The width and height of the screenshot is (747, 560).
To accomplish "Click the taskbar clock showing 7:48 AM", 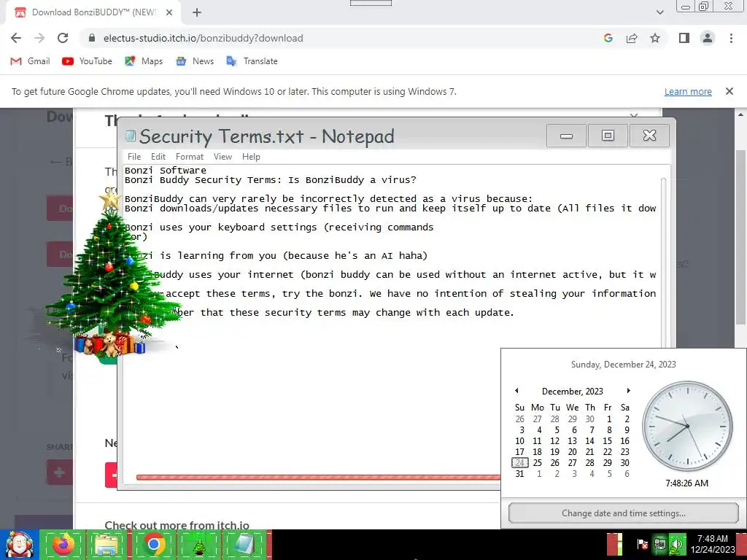I will 712,544.
